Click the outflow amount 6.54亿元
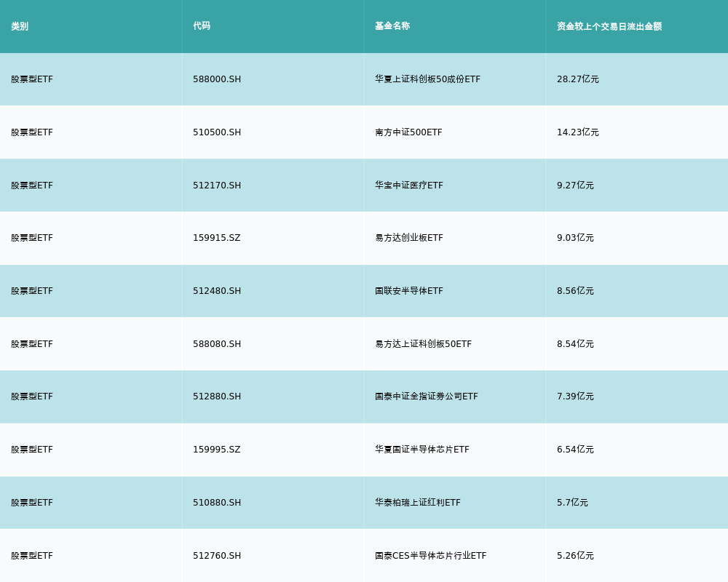 click(x=574, y=450)
